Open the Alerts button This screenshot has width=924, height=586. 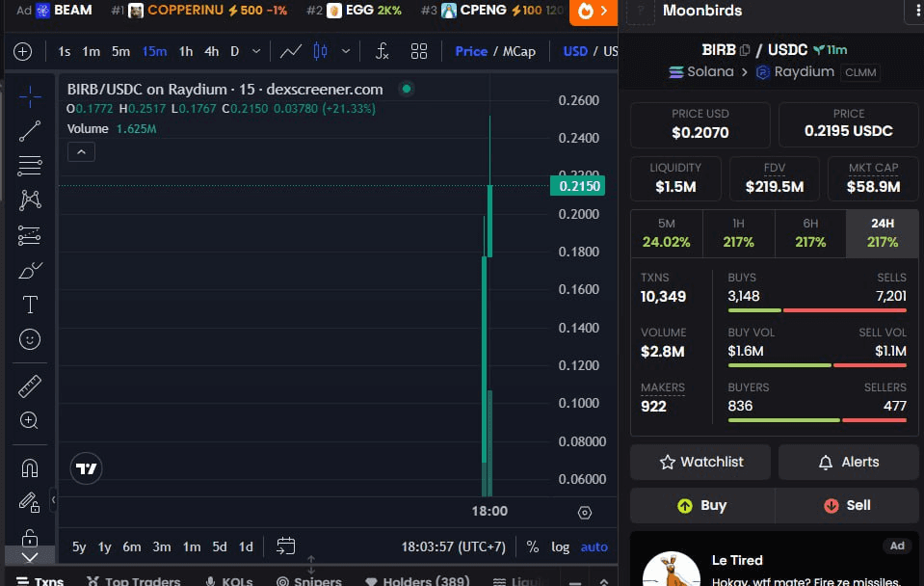click(849, 463)
